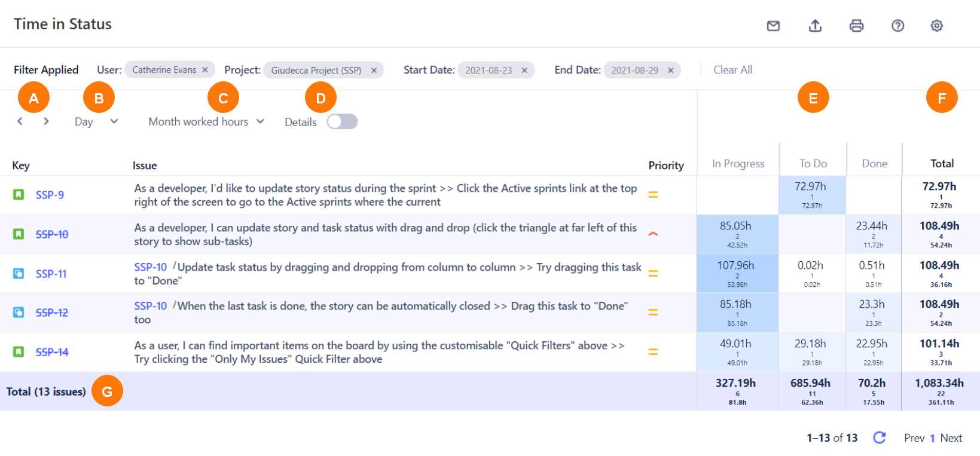Click the SSP-10 In Progress 85.05h cell
Viewport: 980px width, 456px height.
pyautogui.click(x=737, y=234)
